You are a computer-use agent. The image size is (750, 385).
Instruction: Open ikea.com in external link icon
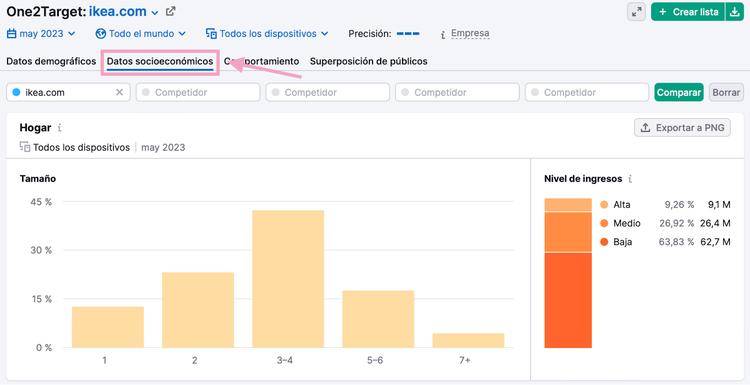point(170,11)
